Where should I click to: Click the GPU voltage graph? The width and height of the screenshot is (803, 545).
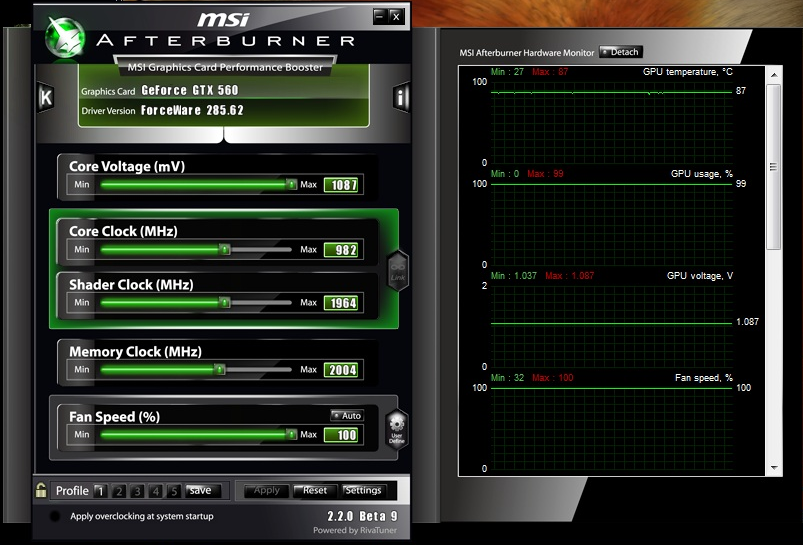(611, 326)
